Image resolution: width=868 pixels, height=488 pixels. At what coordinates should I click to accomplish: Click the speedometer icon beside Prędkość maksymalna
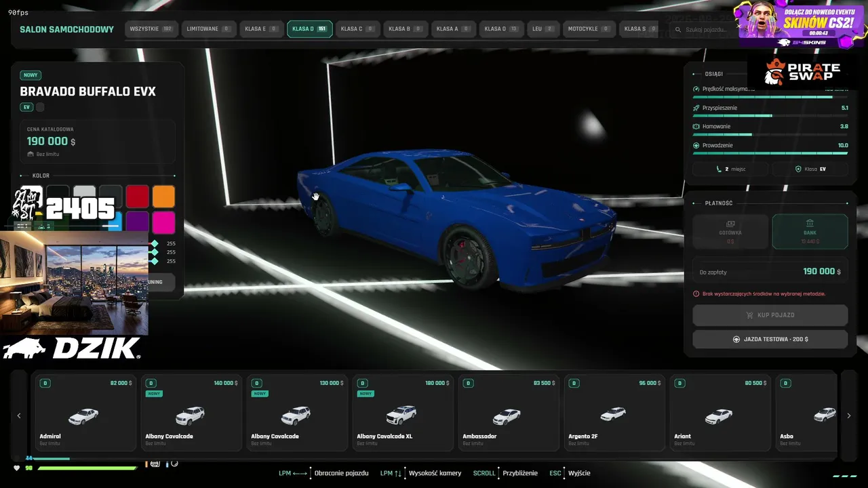696,89
